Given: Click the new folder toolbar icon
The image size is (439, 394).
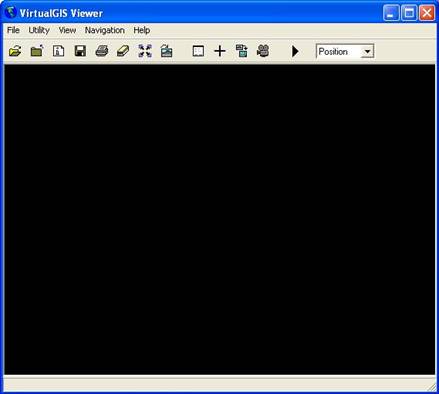Looking at the screenshot, I should tap(37, 51).
